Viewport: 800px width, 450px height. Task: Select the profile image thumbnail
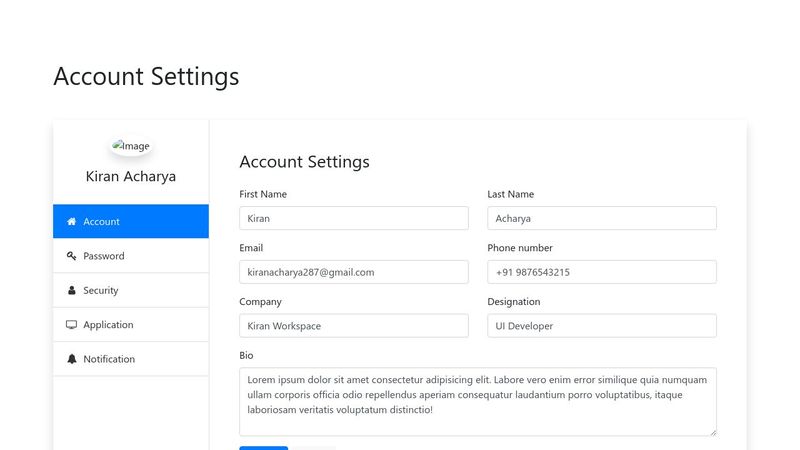click(131, 146)
